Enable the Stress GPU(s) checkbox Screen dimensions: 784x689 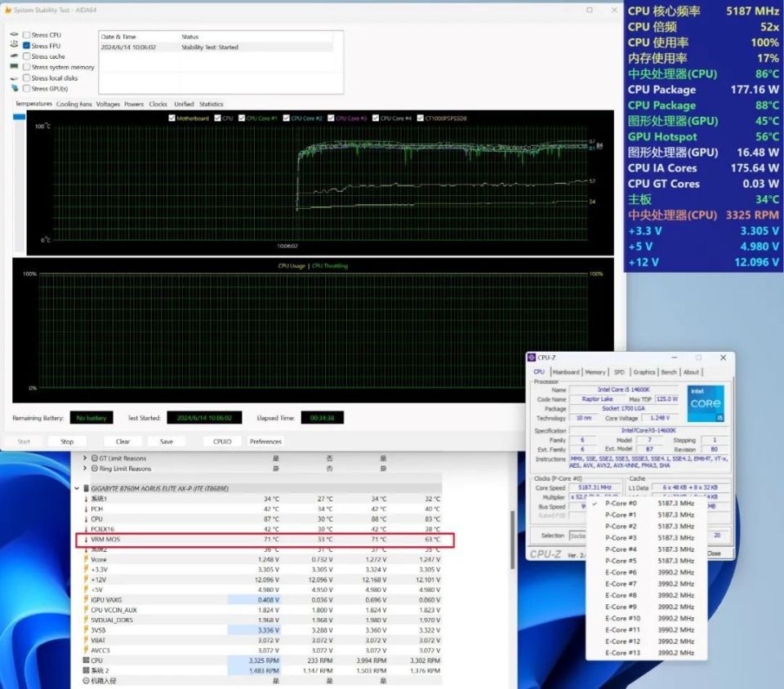point(26,88)
